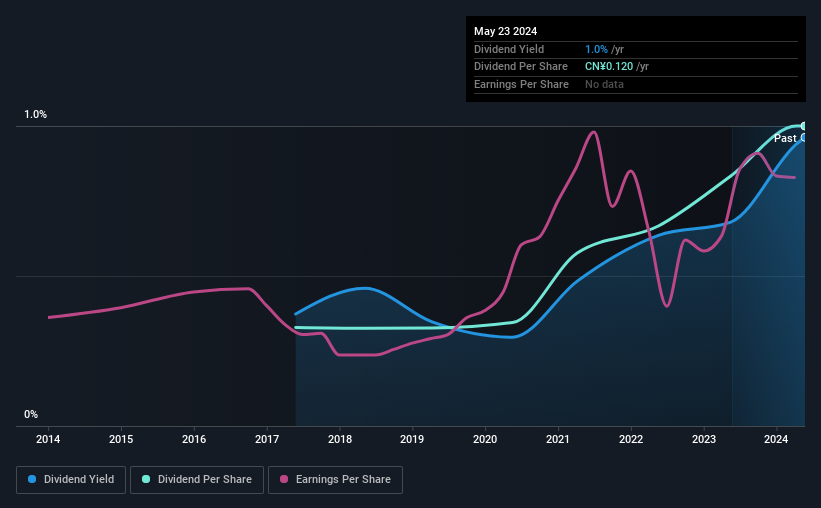Toggle the Dividend Per Share legend button
This screenshot has width=821, height=508.
197,480
